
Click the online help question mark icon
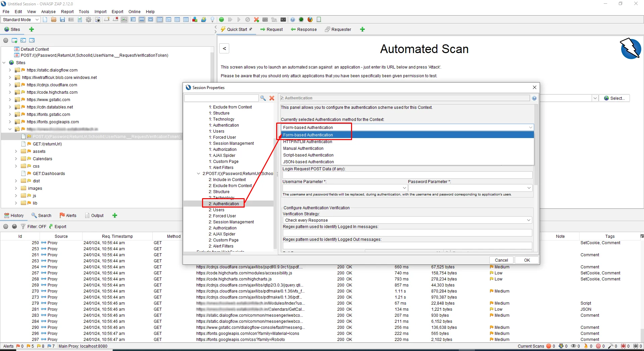(x=292, y=19)
